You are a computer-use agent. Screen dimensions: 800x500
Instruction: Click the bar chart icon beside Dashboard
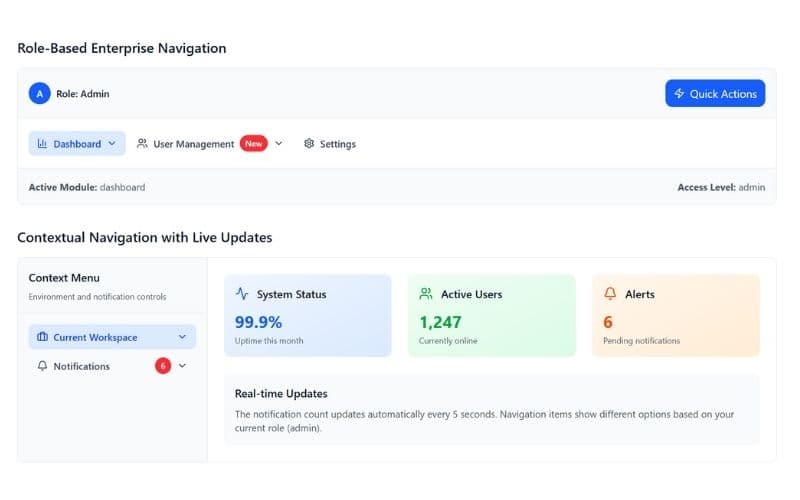pos(42,144)
